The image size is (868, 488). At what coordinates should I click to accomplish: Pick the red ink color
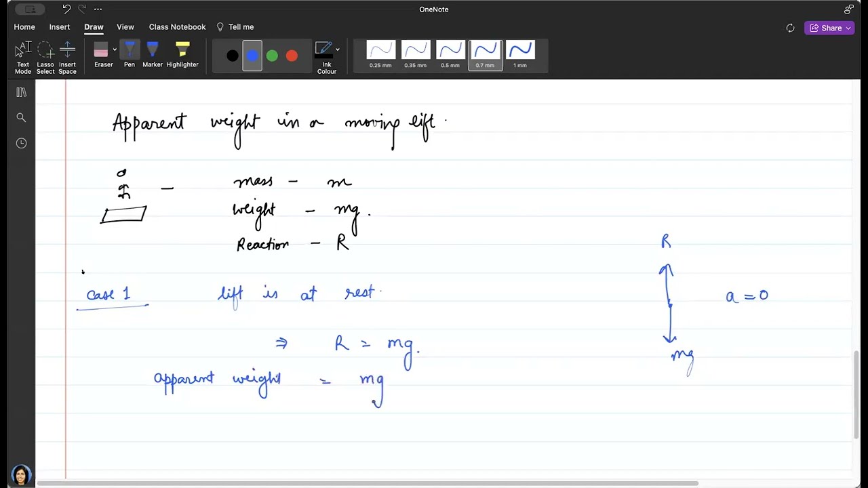point(292,56)
